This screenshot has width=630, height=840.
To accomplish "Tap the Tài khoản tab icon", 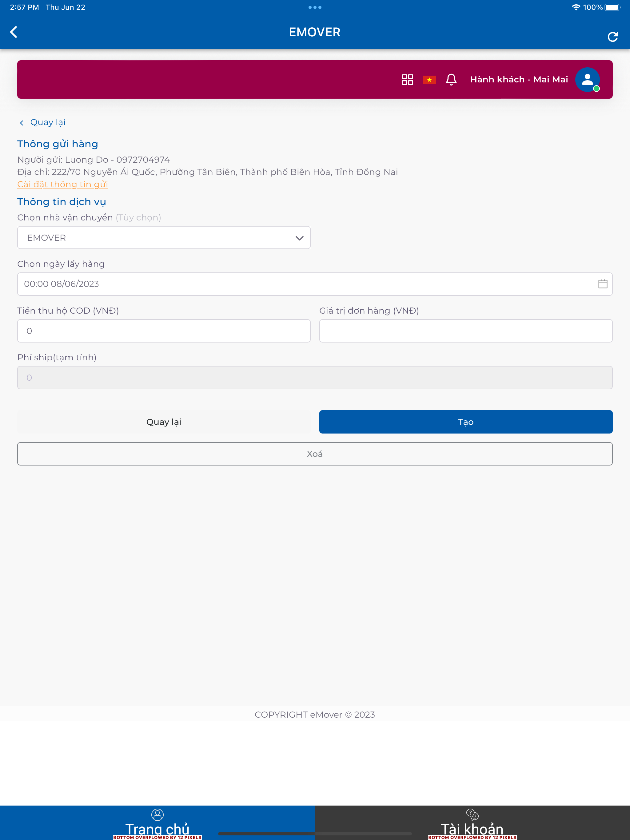I will 472,814.
